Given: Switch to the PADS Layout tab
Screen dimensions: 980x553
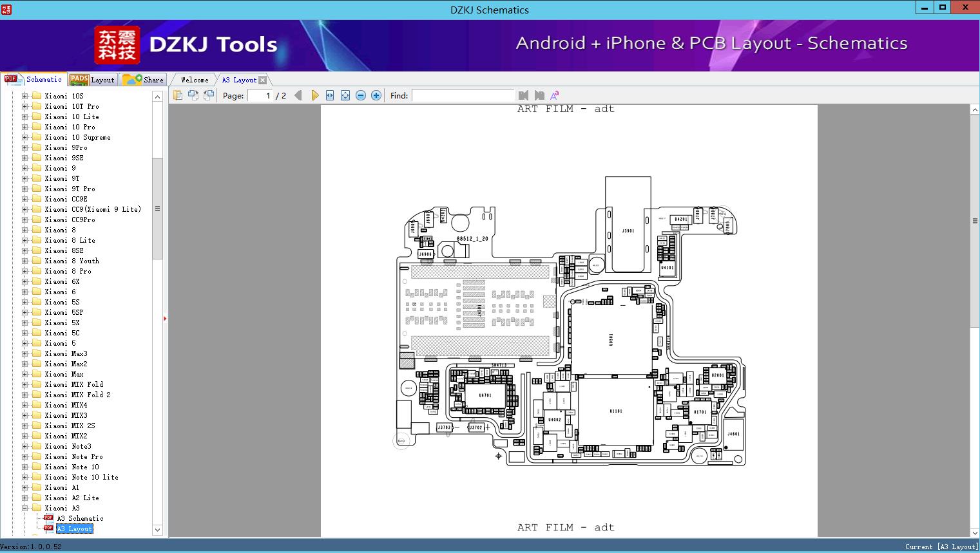Looking at the screenshot, I should click(92, 79).
